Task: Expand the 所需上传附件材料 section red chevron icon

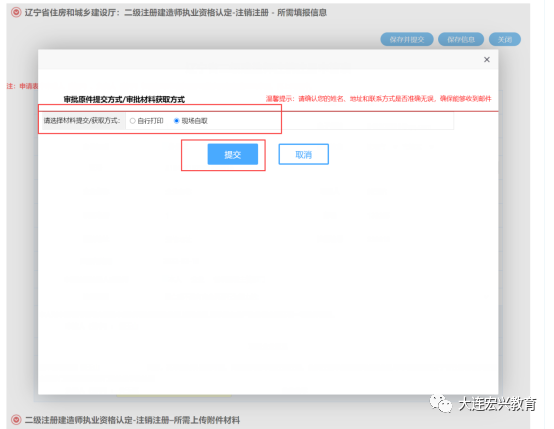Action: click(16, 419)
